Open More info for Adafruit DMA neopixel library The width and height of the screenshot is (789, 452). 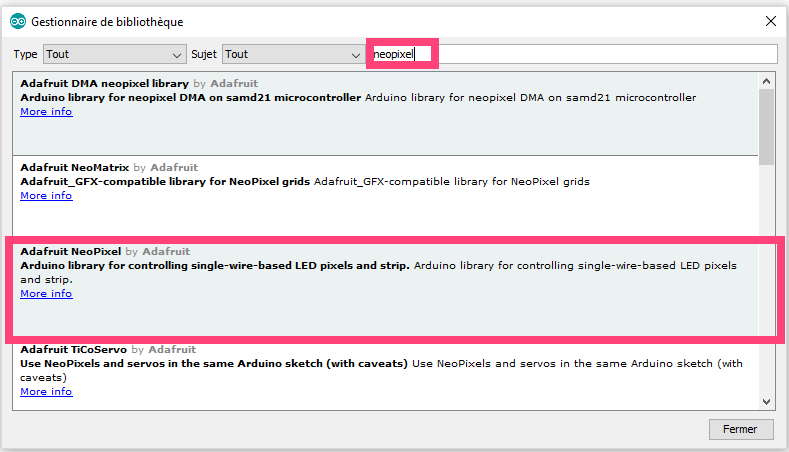click(x=46, y=112)
